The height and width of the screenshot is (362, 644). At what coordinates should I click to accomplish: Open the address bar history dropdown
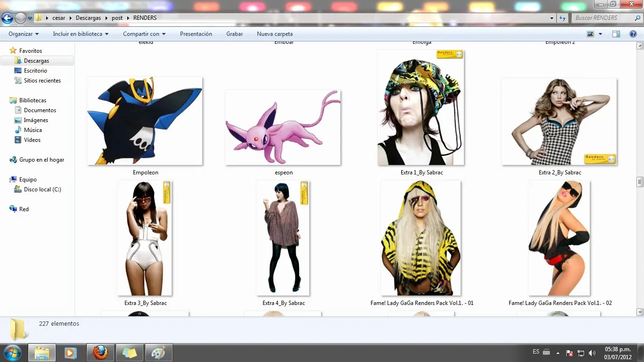click(552, 18)
